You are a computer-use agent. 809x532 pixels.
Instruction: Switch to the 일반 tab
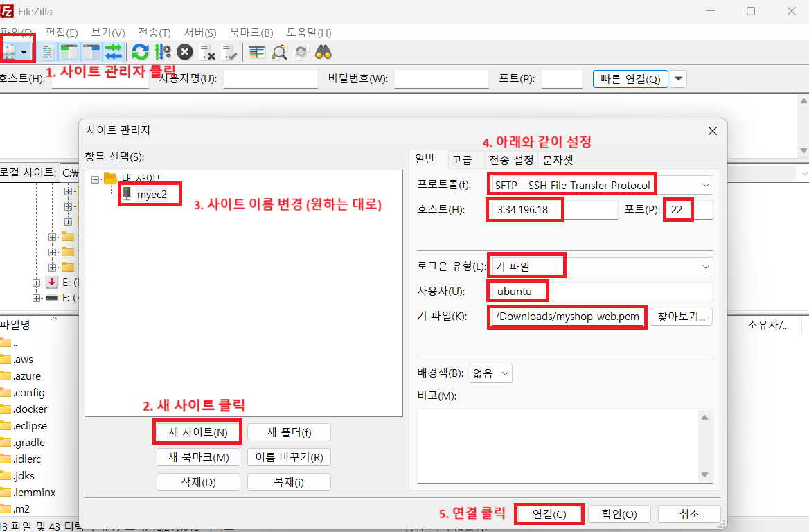tap(425, 159)
